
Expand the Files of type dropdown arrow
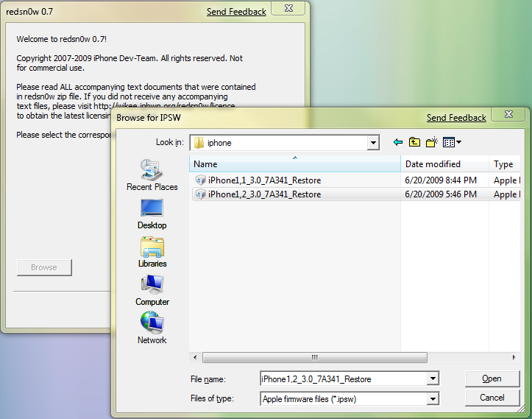[x=433, y=398]
